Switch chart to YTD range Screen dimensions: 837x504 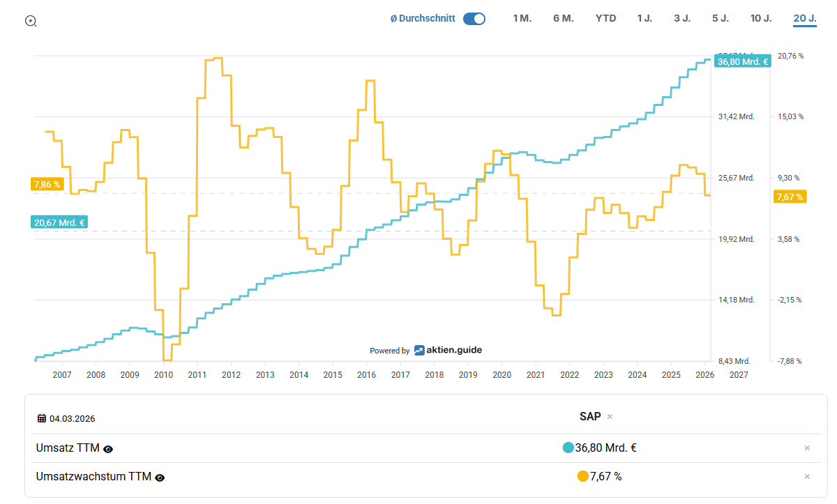[605, 18]
